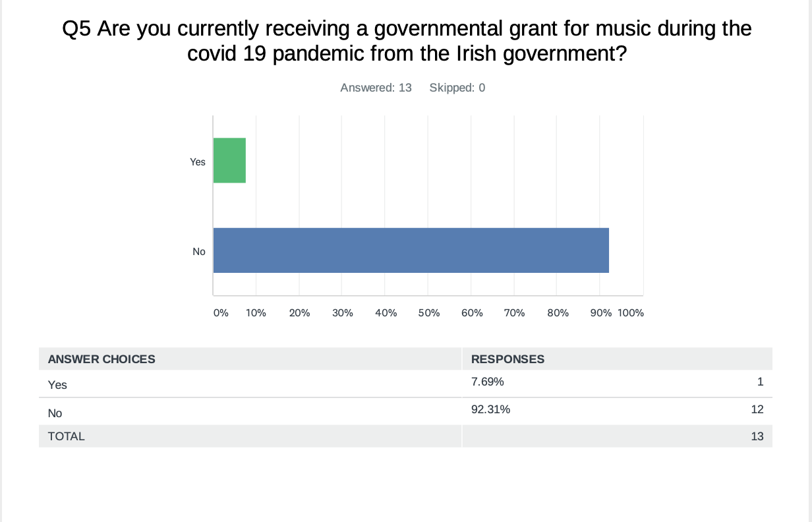The height and width of the screenshot is (522, 812).
Task: Click the 7.69% response value
Action: point(488,382)
